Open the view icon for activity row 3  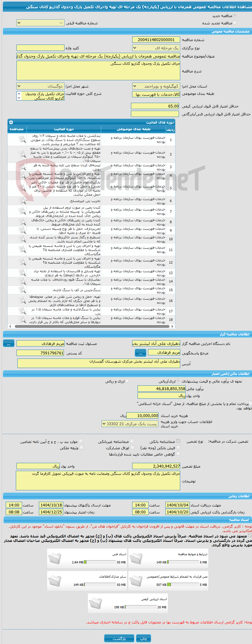coord(22,167)
